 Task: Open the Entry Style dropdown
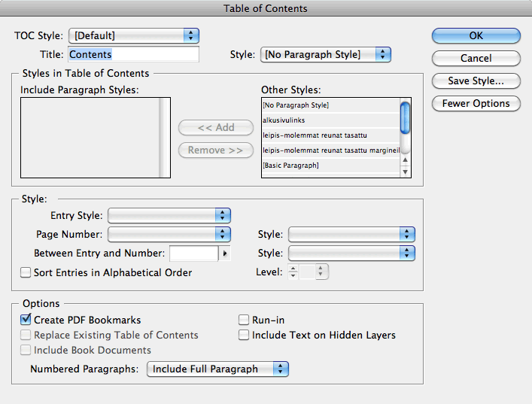[x=169, y=216]
